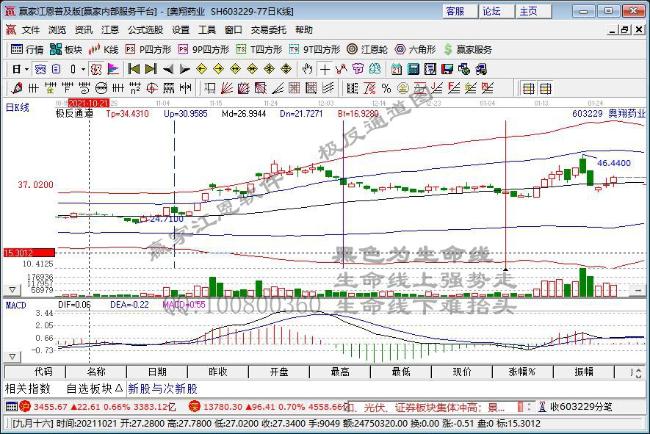The image size is (650, 434).
Task: Expand the 0 value dropdown arrow
Action: click(x=83, y=69)
